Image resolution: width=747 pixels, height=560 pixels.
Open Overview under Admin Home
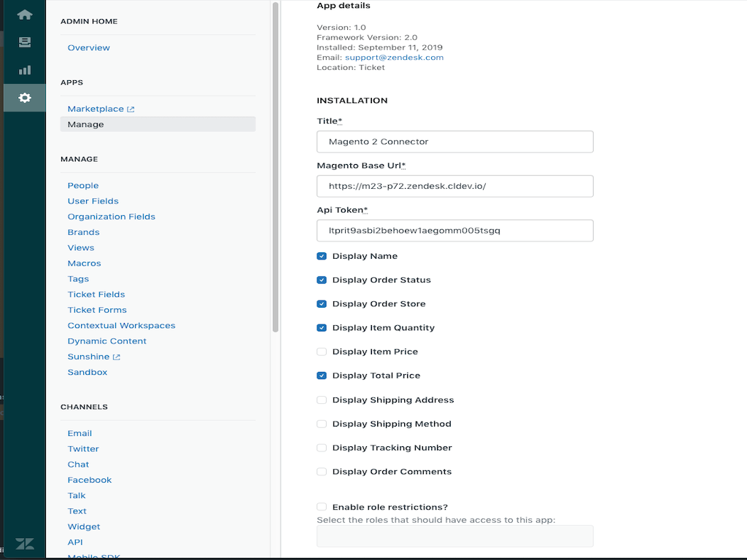click(89, 48)
